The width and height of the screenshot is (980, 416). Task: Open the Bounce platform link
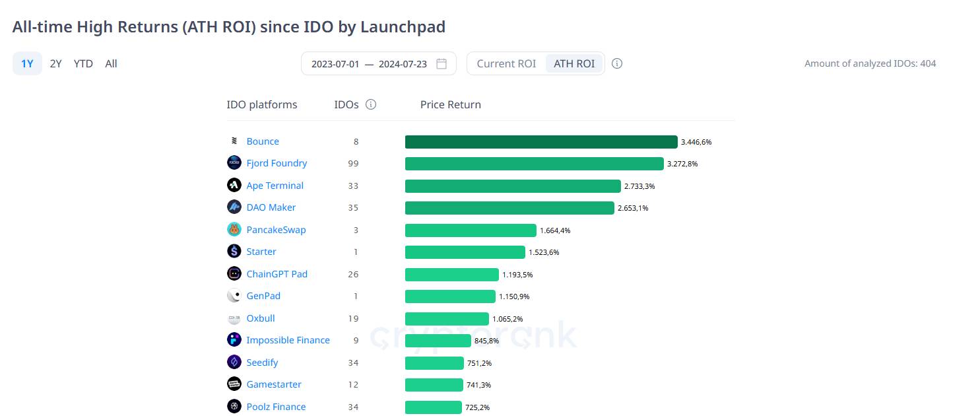(263, 141)
